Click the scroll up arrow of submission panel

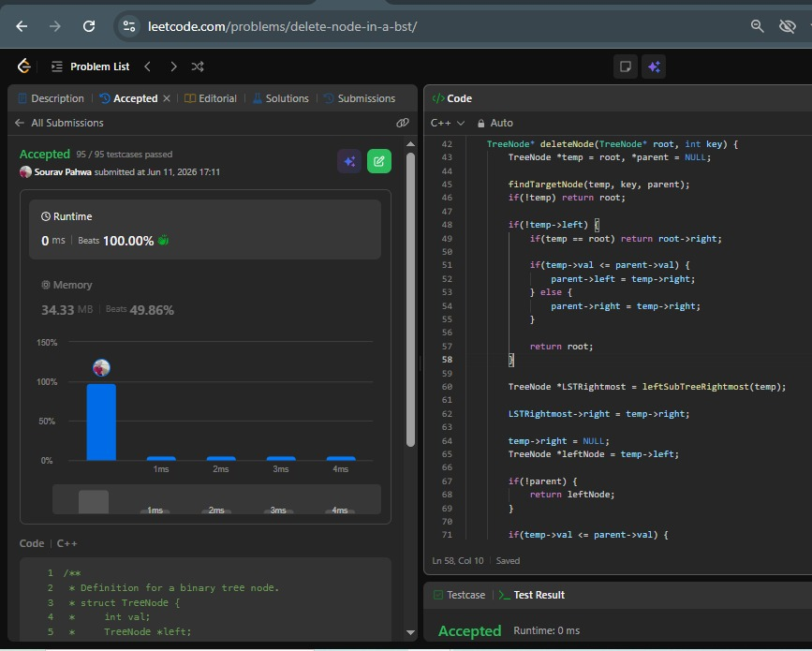(410, 144)
